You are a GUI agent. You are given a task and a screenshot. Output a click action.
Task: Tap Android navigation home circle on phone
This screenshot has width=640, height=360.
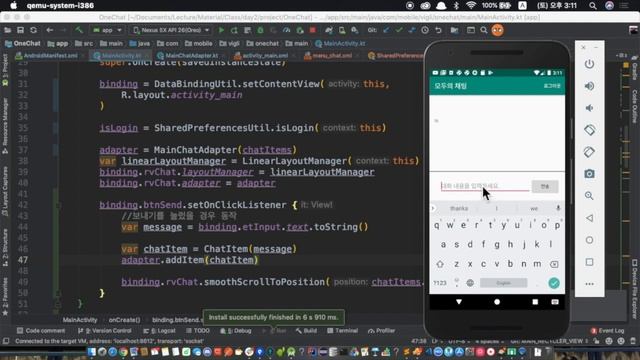tap(497, 302)
